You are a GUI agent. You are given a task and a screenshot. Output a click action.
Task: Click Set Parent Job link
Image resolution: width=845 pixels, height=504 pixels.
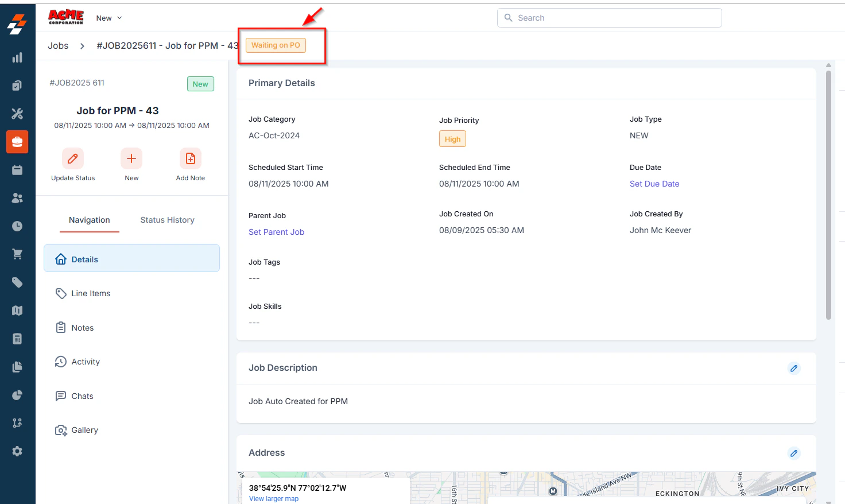276,232
